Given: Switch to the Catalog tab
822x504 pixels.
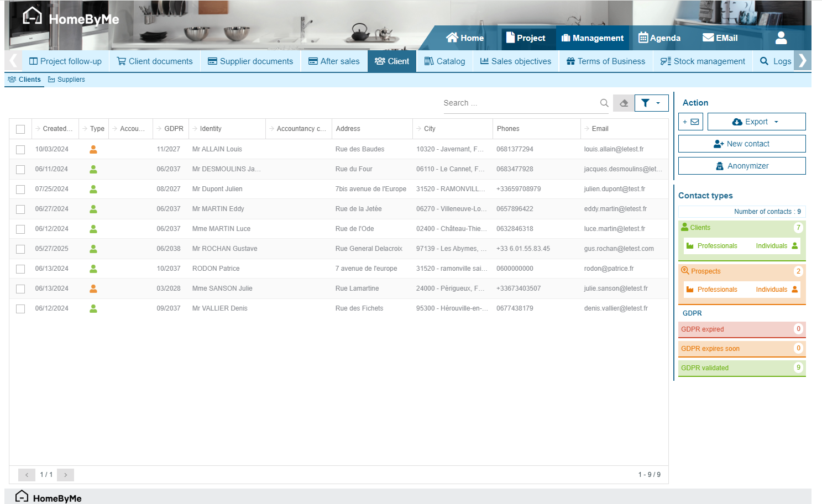Looking at the screenshot, I should (x=444, y=61).
